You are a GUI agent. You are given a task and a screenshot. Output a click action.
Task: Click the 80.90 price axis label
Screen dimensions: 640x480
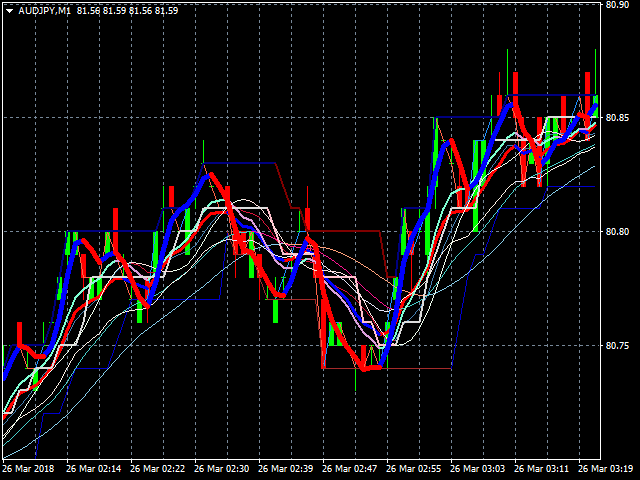click(x=617, y=5)
